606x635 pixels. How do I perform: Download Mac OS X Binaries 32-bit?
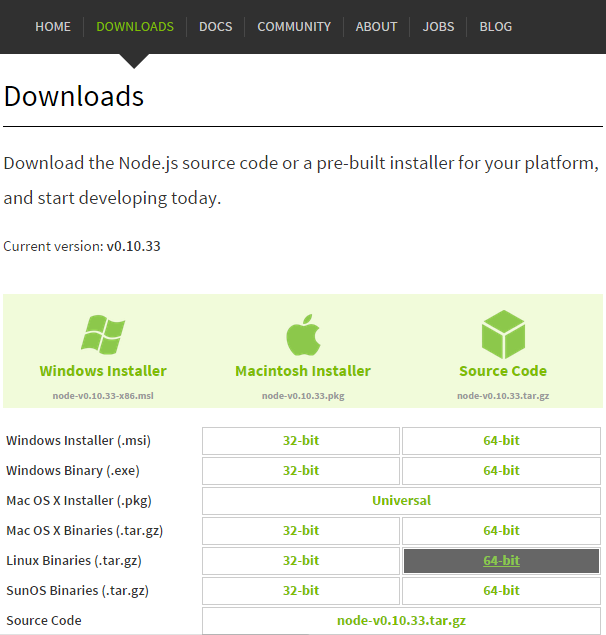coord(301,531)
